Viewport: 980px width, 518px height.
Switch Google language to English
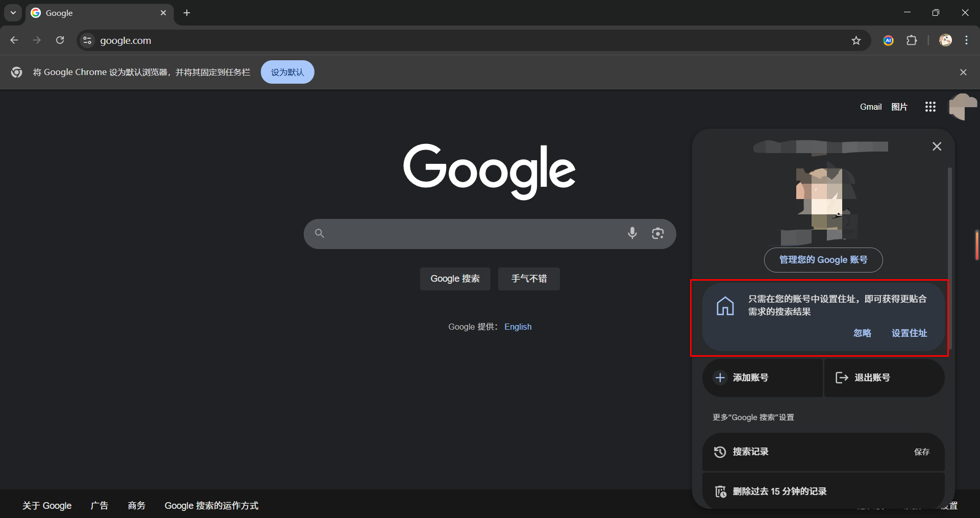point(518,327)
